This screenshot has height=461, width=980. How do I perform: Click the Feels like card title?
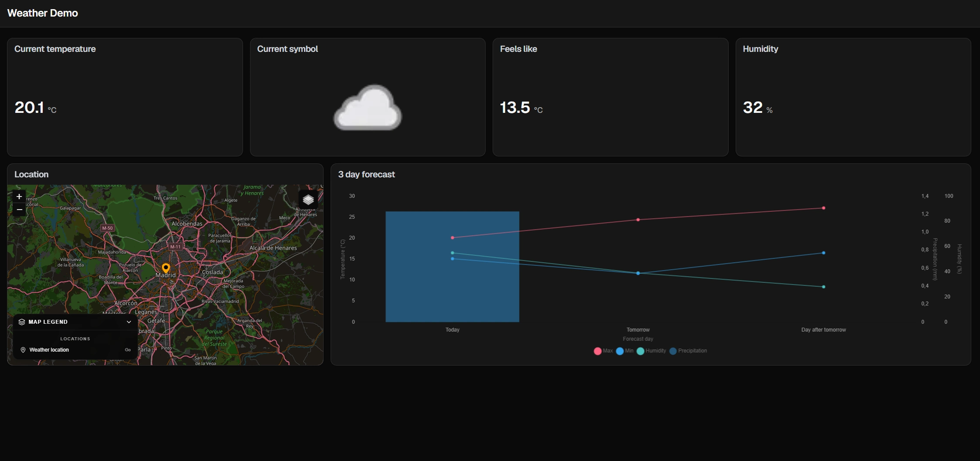(x=518, y=49)
